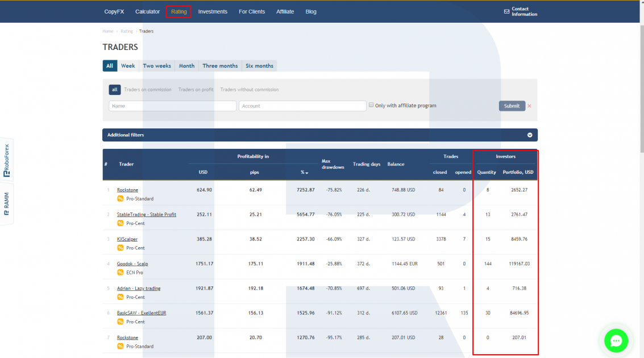Click the percent badge beside Pro-Cent under StableTrading
Screen dimensions: 644x358
(121, 223)
